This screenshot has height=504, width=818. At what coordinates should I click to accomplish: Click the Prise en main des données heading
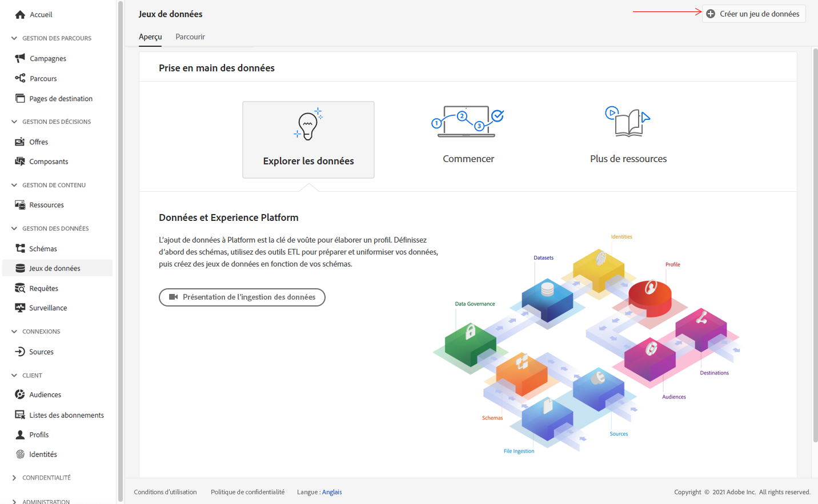pyautogui.click(x=216, y=68)
